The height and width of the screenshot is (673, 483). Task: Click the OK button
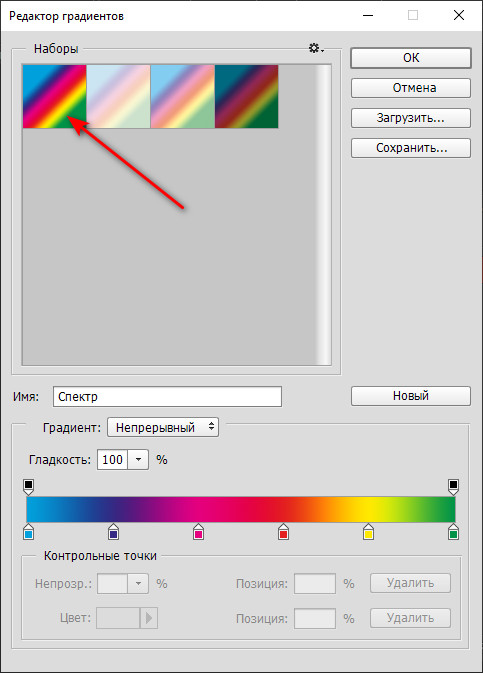tap(411, 58)
